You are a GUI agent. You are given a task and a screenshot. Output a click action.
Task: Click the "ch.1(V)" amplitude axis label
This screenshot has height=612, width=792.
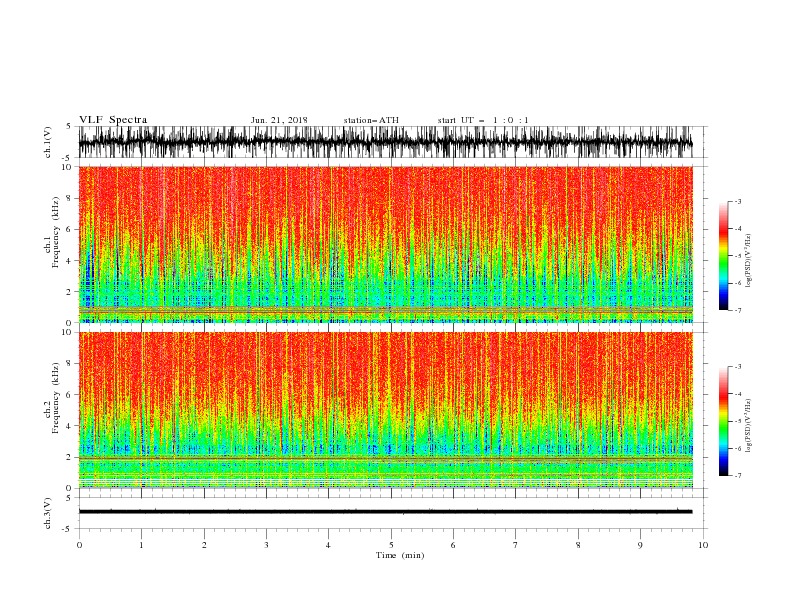pos(48,142)
